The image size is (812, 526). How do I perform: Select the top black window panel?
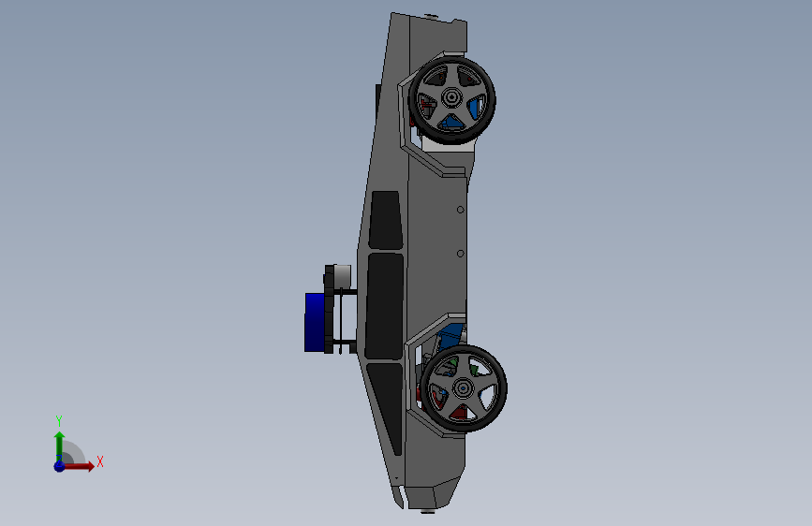386,220
